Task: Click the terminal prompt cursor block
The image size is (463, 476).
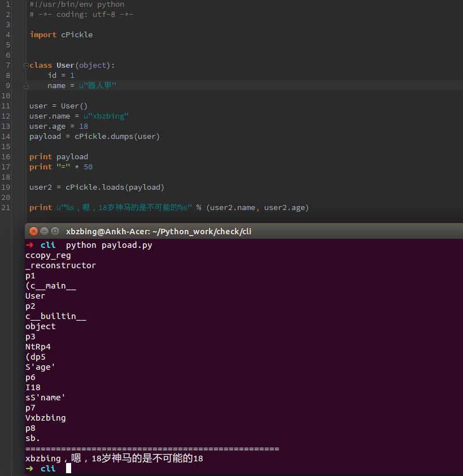Action: (69, 468)
